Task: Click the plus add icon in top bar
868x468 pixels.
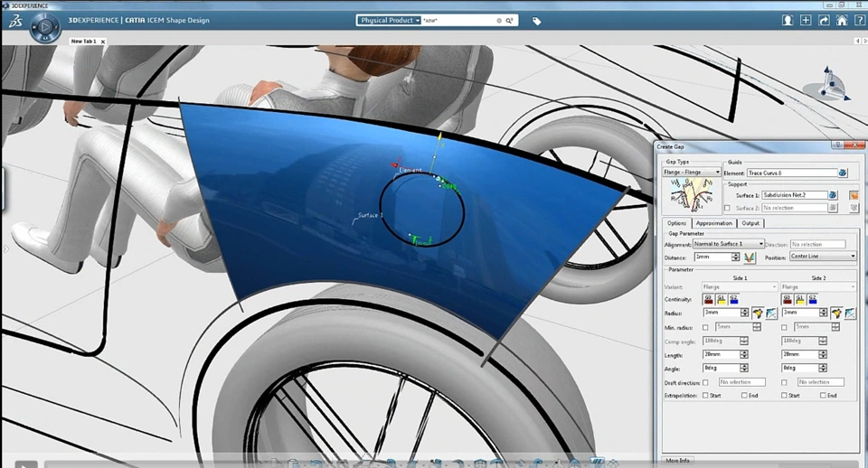Action: [x=806, y=21]
